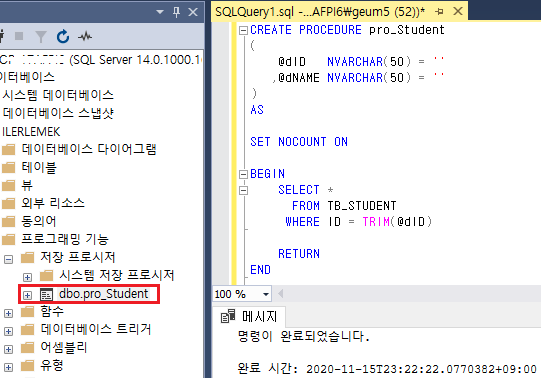Expand the 어셈블리 node
541x378 pixels.
click(x=8, y=349)
